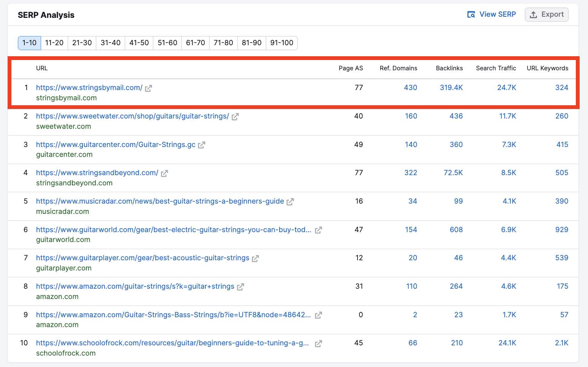588x367 pixels.
Task: Open external link icon for guitarworld.com URL
Action: pos(318,230)
